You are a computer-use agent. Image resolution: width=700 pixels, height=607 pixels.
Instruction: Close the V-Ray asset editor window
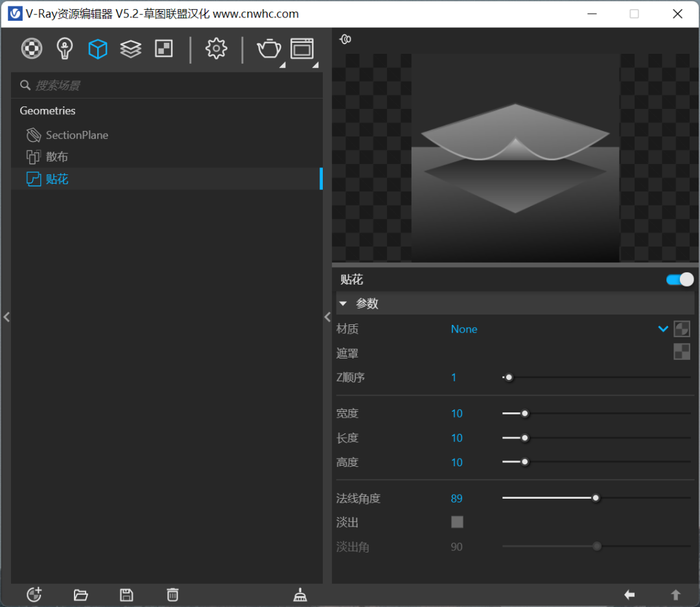tap(677, 14)
